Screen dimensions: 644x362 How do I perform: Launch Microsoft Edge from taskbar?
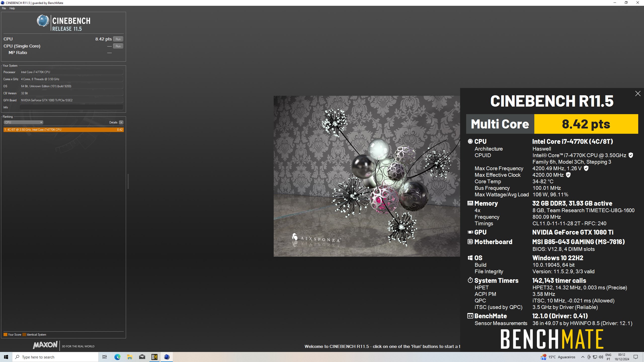point(117,357)
